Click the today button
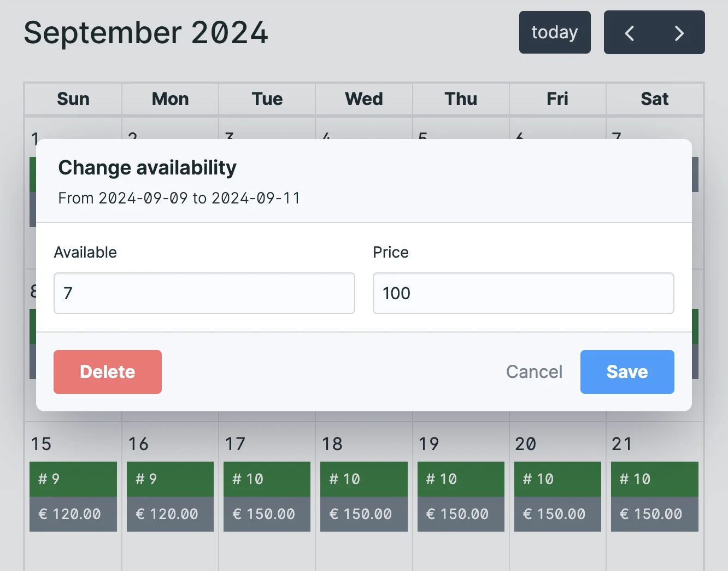The image size is (728, 571). click(x=555, y=32)
